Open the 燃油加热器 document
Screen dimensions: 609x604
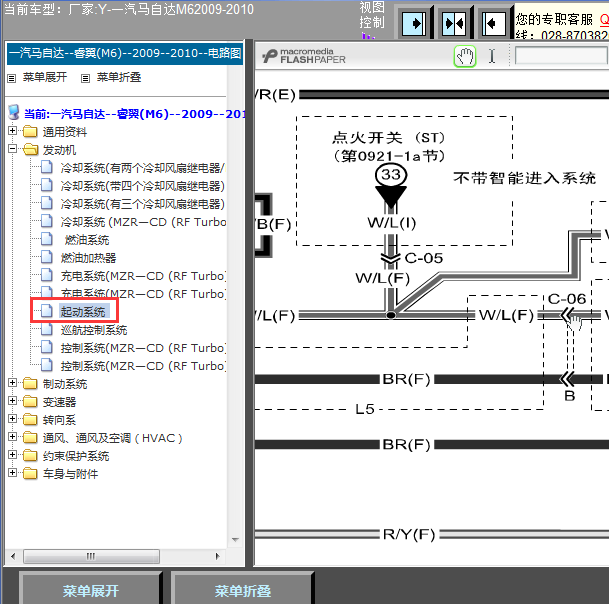(89, 258)
